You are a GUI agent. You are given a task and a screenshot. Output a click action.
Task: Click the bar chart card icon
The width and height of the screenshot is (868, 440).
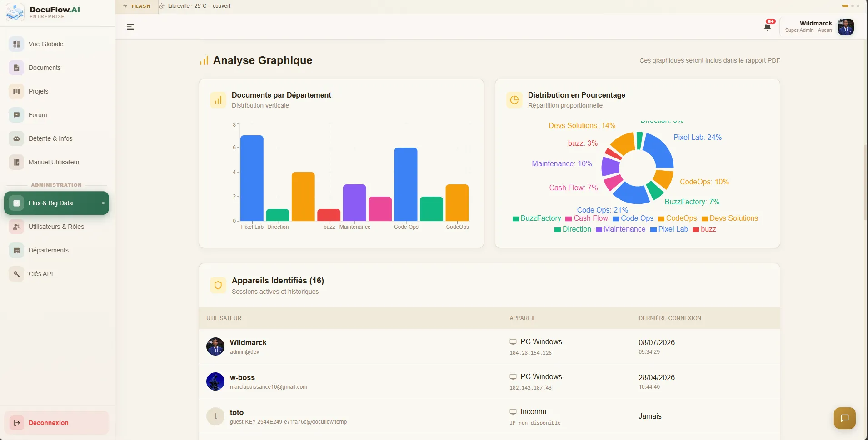218,100
